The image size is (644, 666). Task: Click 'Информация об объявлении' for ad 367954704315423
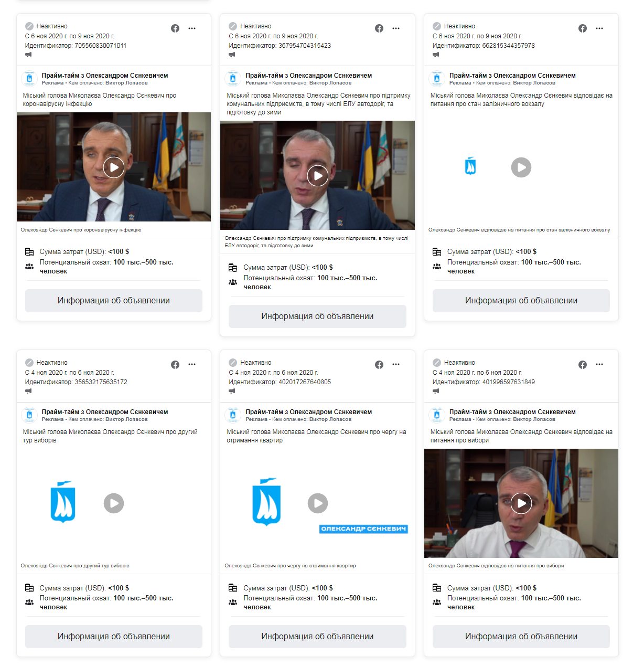[318, 316]
